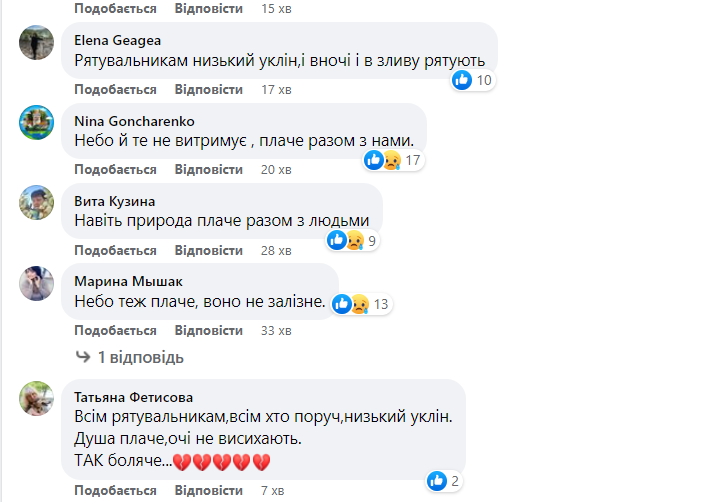Reply to Nina Goncharenko's comment

[x=208, y=170]
